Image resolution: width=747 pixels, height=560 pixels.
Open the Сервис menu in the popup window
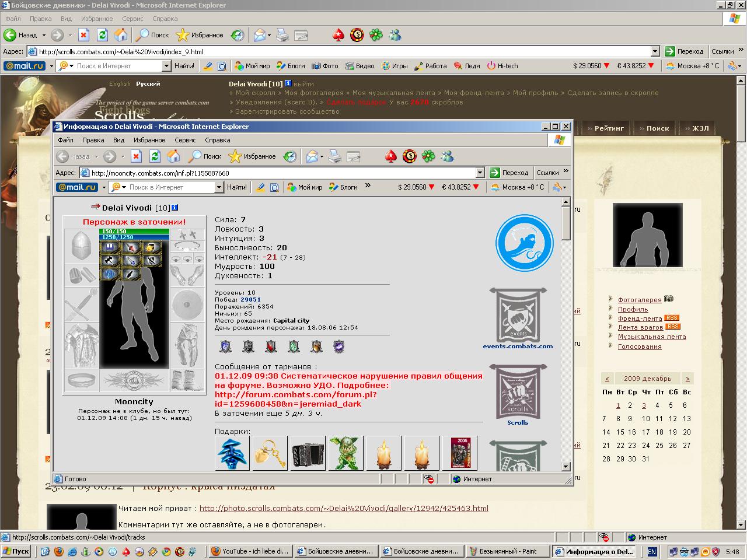click(185, 140)
